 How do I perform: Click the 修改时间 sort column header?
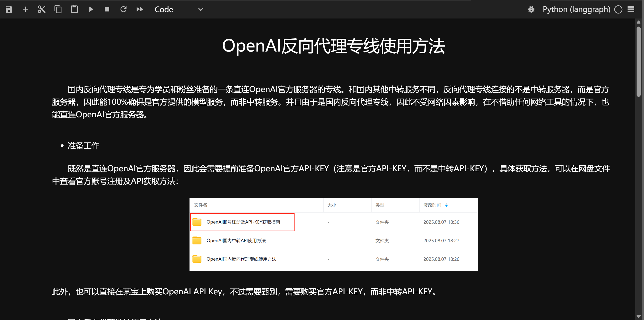(432, 205)
